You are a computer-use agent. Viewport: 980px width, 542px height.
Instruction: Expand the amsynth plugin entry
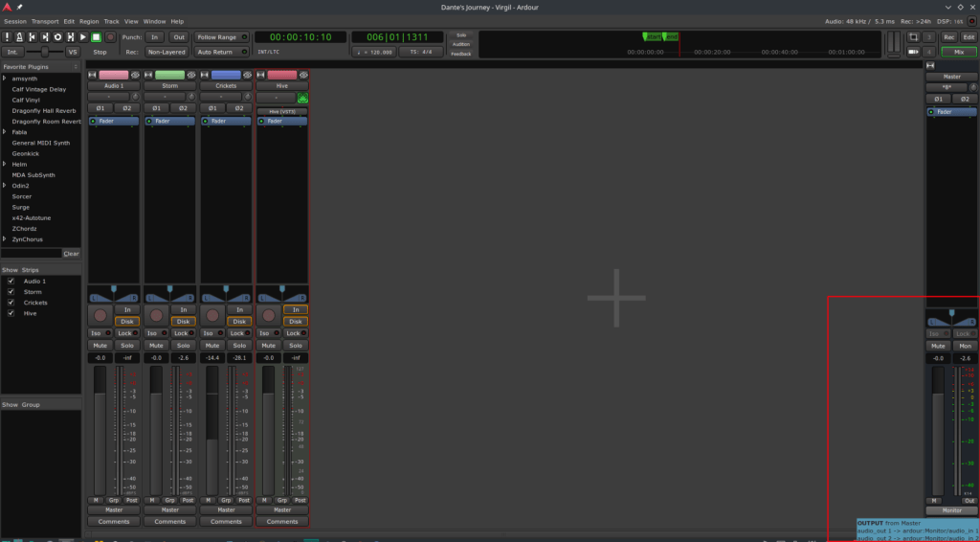4,79
